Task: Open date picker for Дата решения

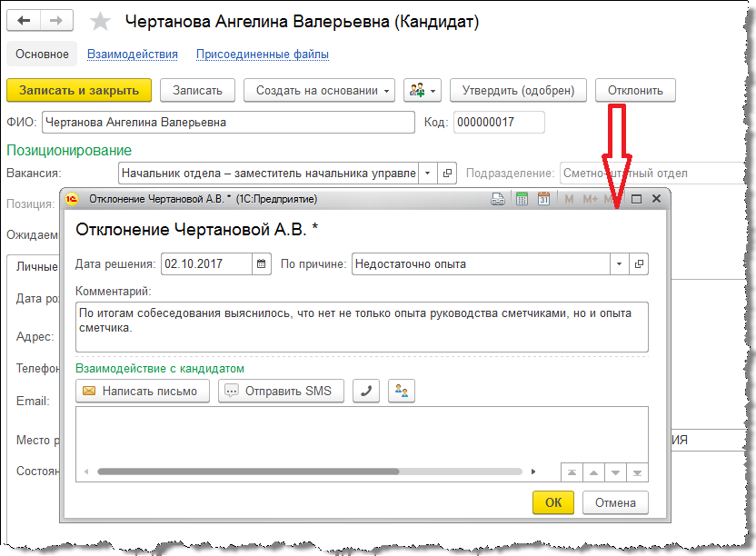Action: [262, 264]
